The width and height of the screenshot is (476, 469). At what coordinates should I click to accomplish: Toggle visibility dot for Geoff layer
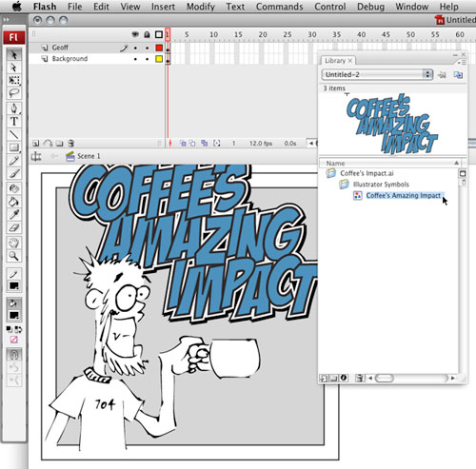pyautogui.click(x=135, y=49)
